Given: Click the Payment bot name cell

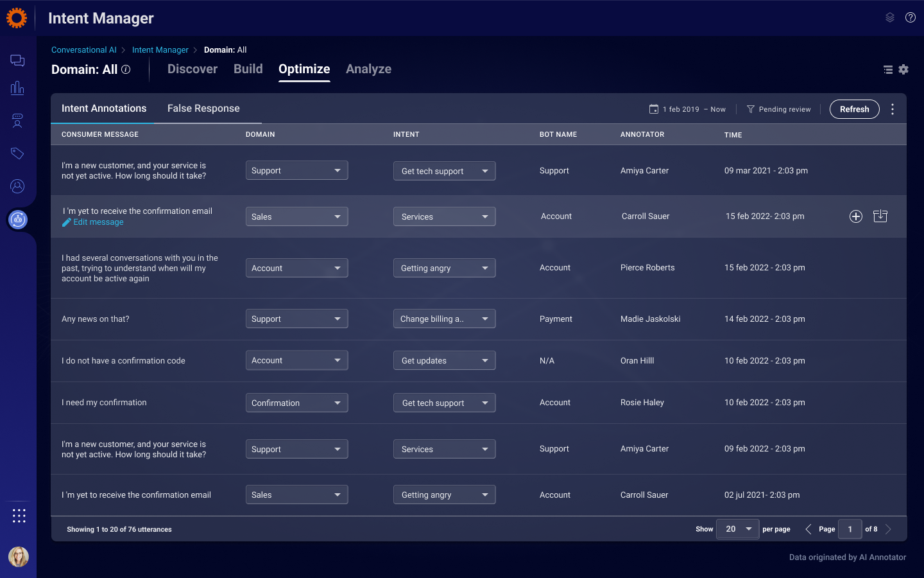Looking at the screenshot, I should click(556, 319).
